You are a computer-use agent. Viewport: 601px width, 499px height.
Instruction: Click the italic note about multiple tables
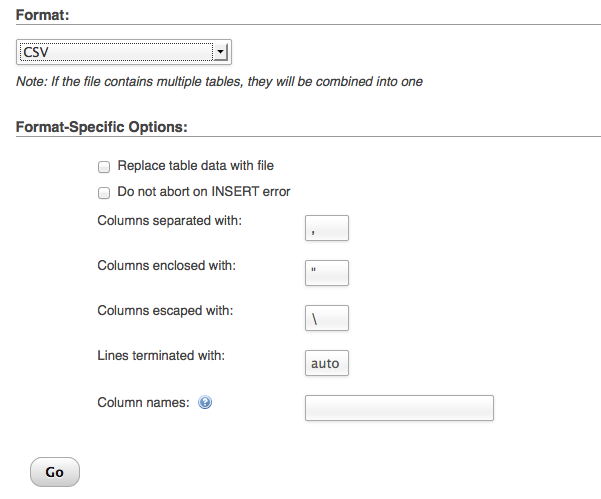219,82
